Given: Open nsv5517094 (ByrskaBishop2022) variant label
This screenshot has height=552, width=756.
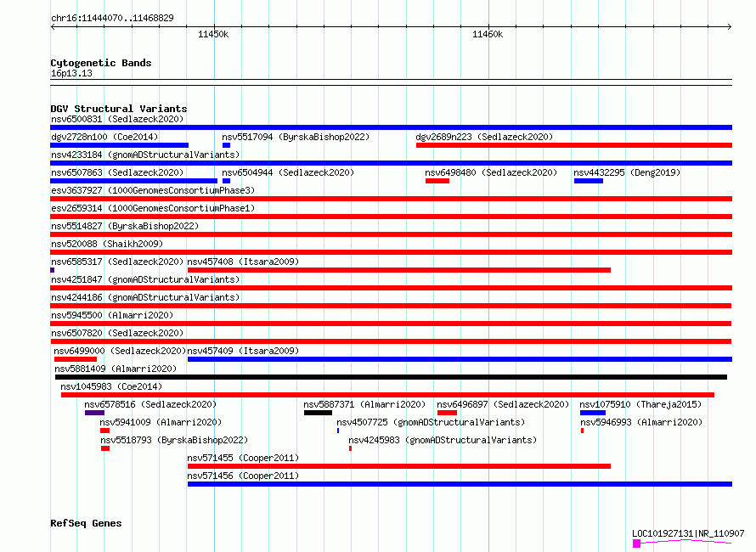Looking at the screenshot, I should click(x=296, y=137).
